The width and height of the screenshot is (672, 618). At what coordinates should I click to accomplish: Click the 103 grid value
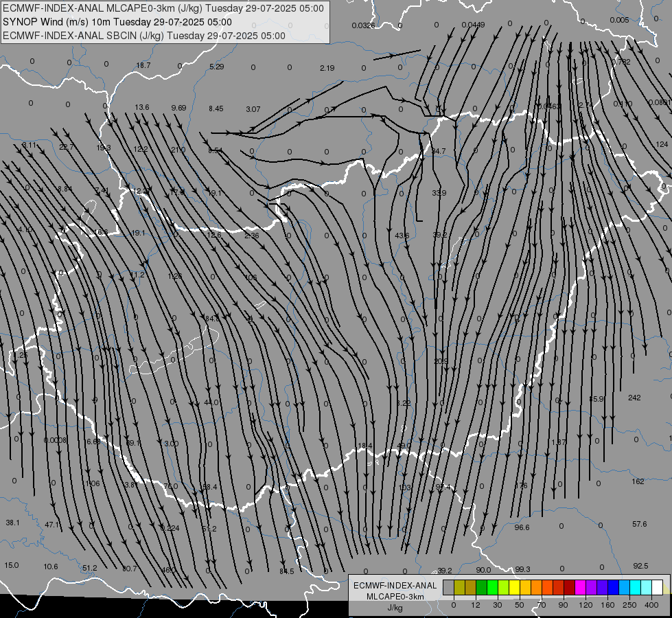coord(404,488)
